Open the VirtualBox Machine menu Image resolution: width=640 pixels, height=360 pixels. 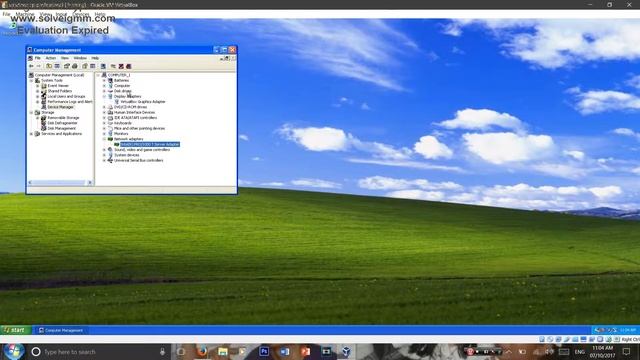click(25, 14)
